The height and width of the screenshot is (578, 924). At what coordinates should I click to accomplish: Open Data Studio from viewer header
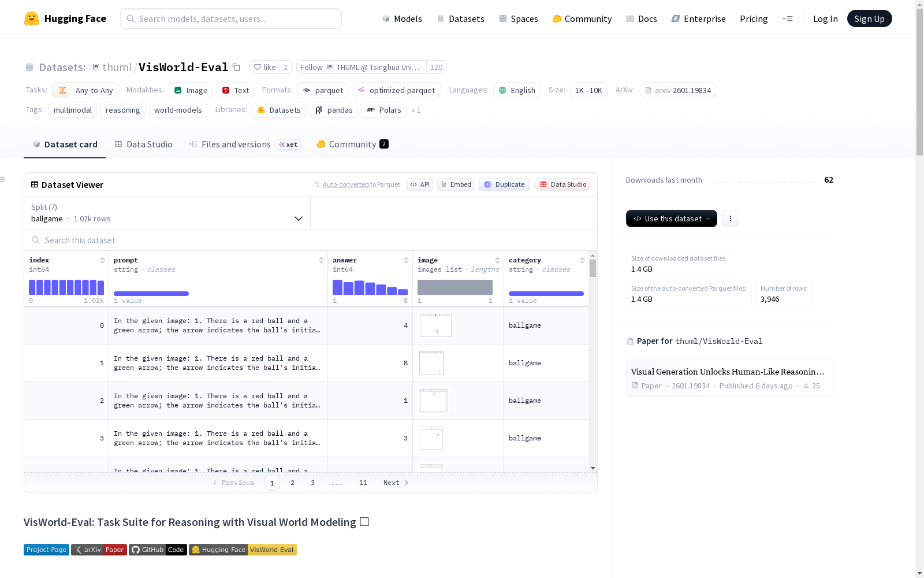562,184
